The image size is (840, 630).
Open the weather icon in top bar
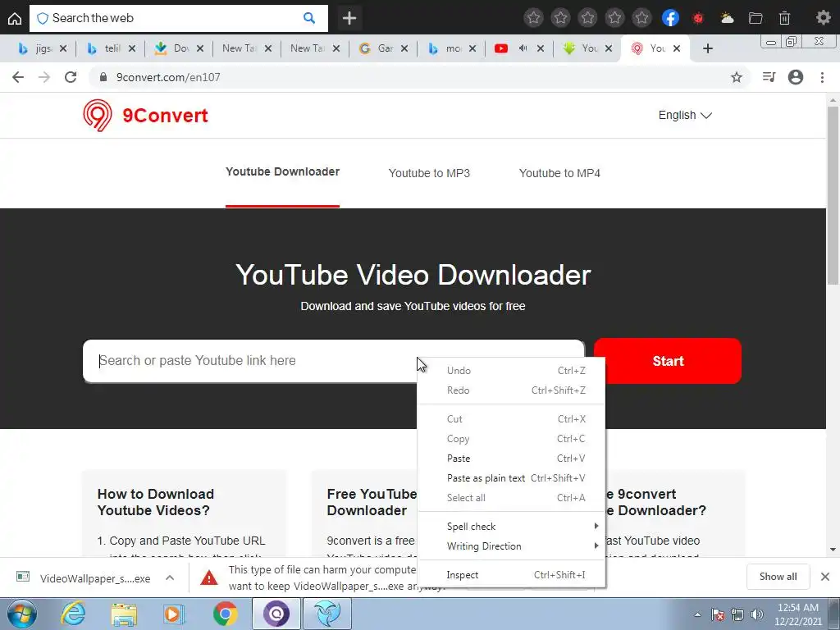[727, 18]
